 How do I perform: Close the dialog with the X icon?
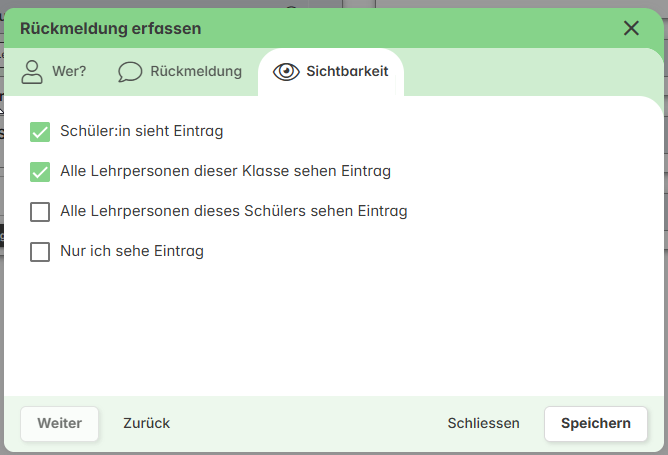(631, 29)
